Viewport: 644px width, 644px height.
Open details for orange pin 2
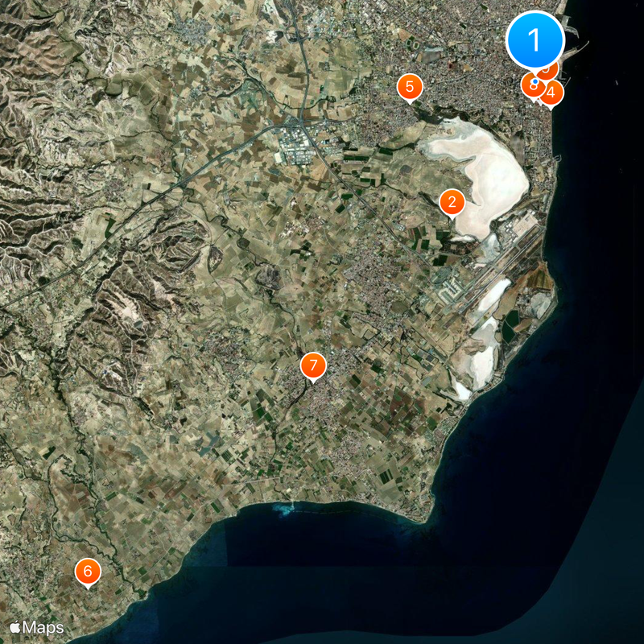453,201
